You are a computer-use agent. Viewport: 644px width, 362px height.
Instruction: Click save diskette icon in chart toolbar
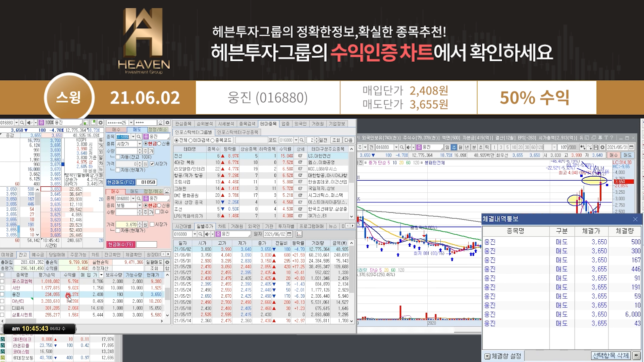click(x=596, y=147)
